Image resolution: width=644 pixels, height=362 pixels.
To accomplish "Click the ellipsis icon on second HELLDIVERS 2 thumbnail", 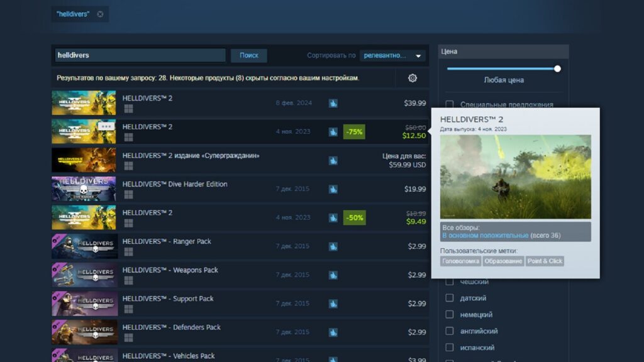I will coord(106,126).
